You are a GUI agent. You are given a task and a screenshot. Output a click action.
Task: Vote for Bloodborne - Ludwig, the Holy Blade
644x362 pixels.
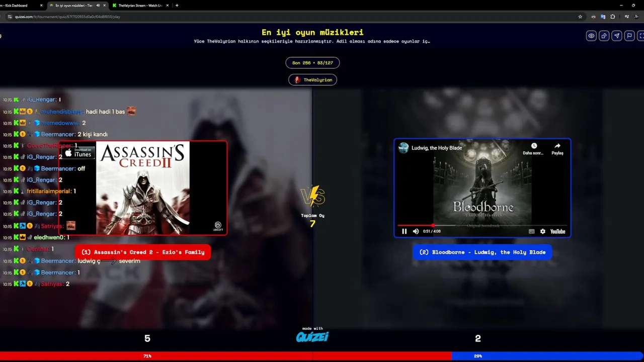point(482,252)
